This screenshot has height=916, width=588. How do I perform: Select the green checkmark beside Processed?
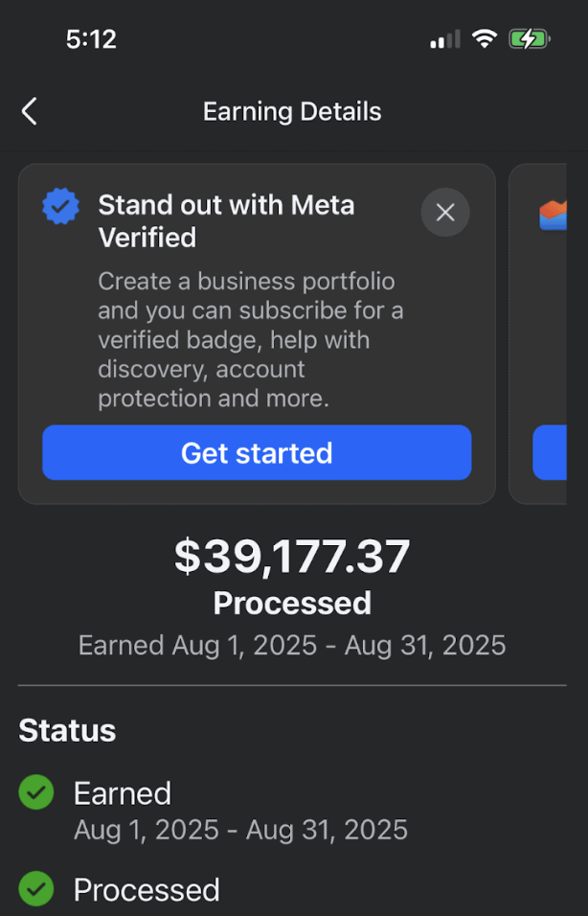click(x=35, y=890)
